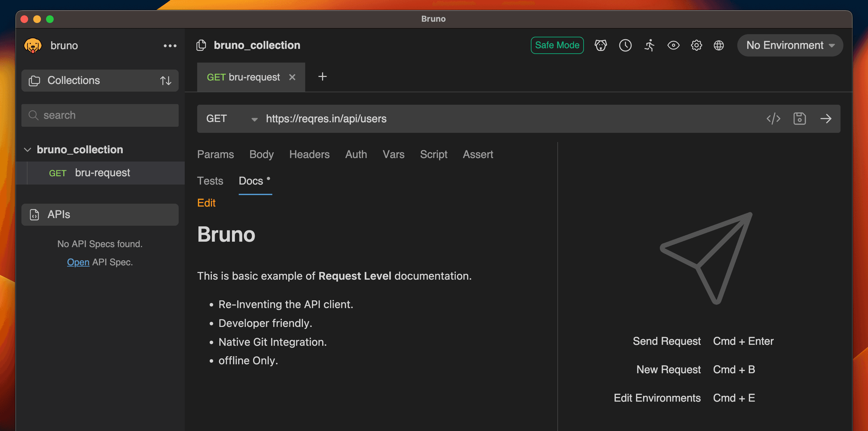Click the Edit link under Docs
The image size is (868, 431).
(x=206, y=202)
